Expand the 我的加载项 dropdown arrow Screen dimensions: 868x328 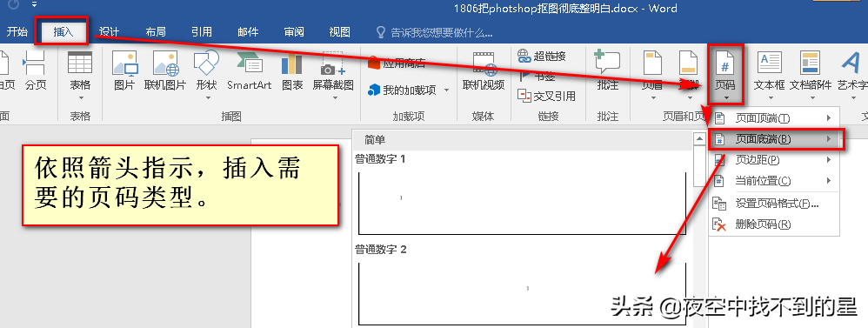click(x=446, y=90)
